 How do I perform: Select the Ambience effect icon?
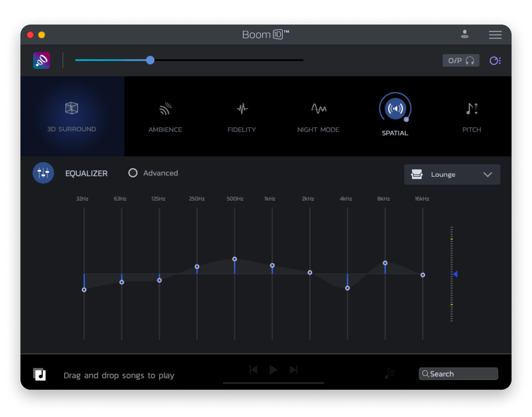point(165,109)
